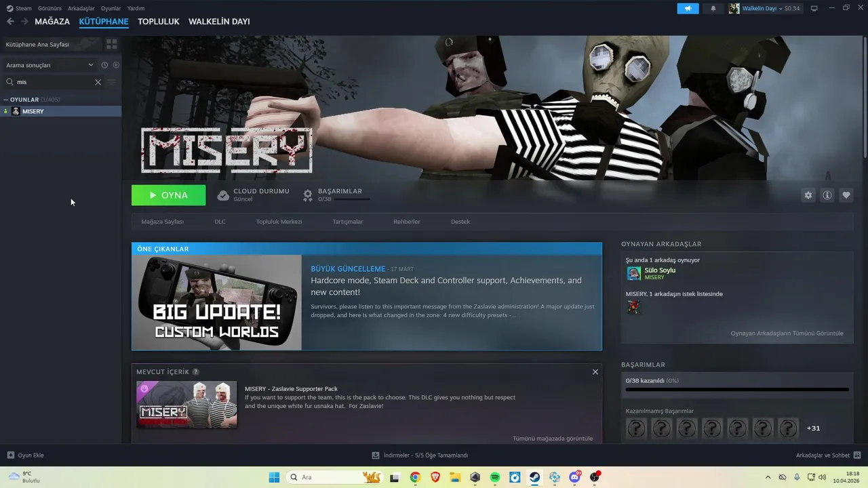Image resolution: width=868 pixels, height=488 pixels.
Task: Open the Arkadaşlar menu
Action: coord(81,8)
